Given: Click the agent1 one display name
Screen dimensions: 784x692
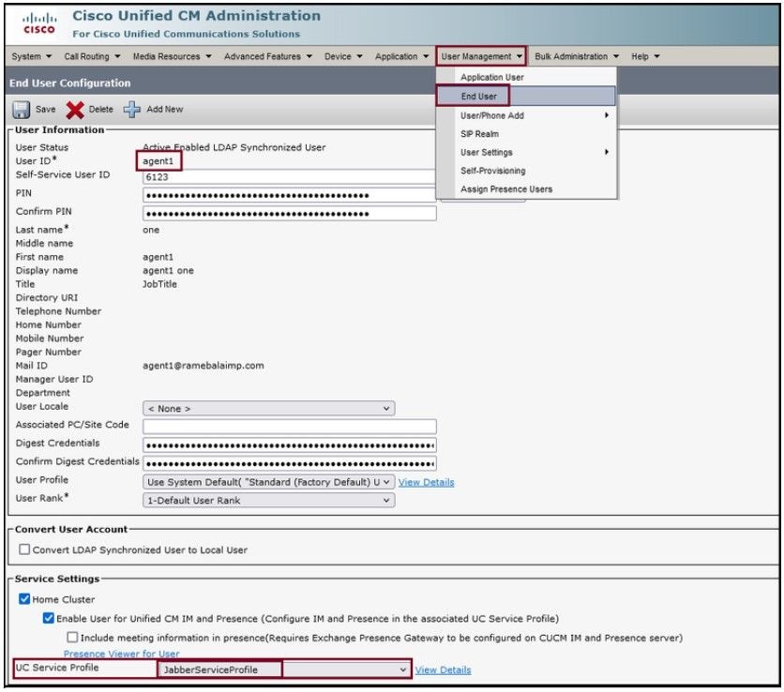Looking at the screenshot, I should click(x=168, y=270).
